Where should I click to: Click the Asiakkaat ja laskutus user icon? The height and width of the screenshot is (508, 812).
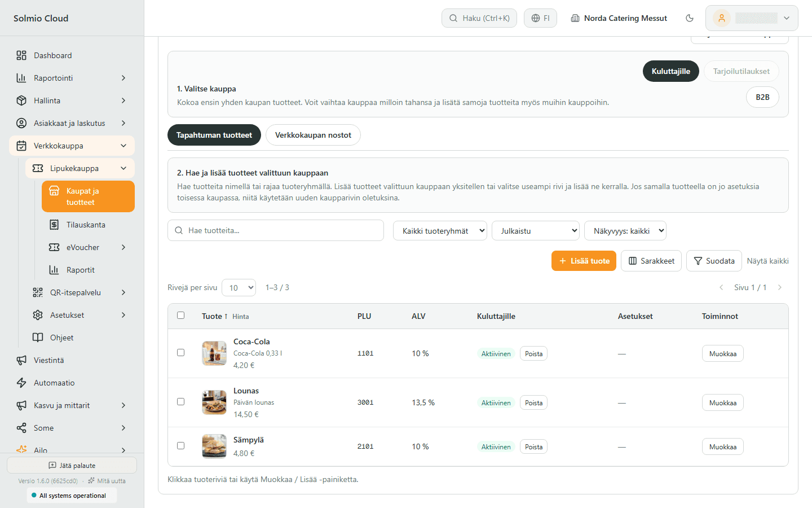(21, 123)
